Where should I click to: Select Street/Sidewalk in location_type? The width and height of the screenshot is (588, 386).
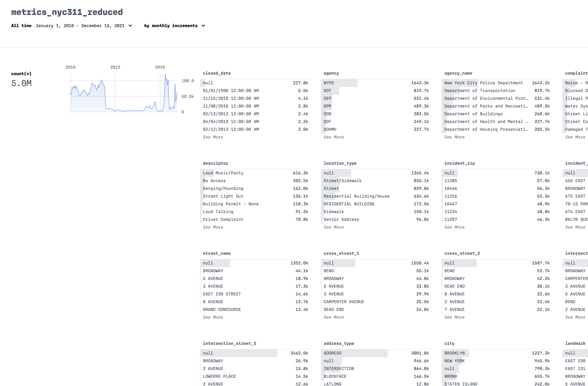pos(376,181)
